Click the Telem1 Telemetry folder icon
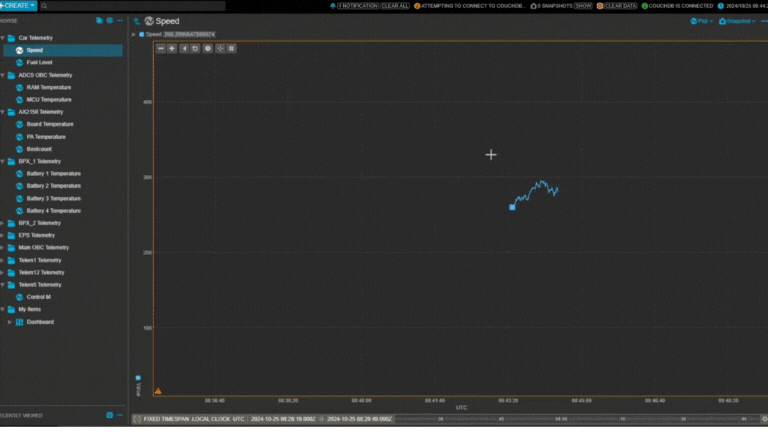The width and height of the screenshot is (768, 432). coord(11,260)
